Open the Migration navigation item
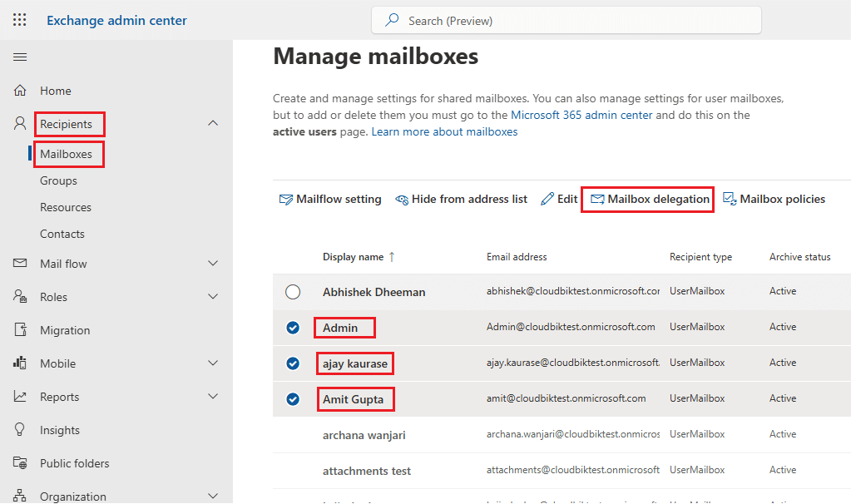 pos(65,330)
